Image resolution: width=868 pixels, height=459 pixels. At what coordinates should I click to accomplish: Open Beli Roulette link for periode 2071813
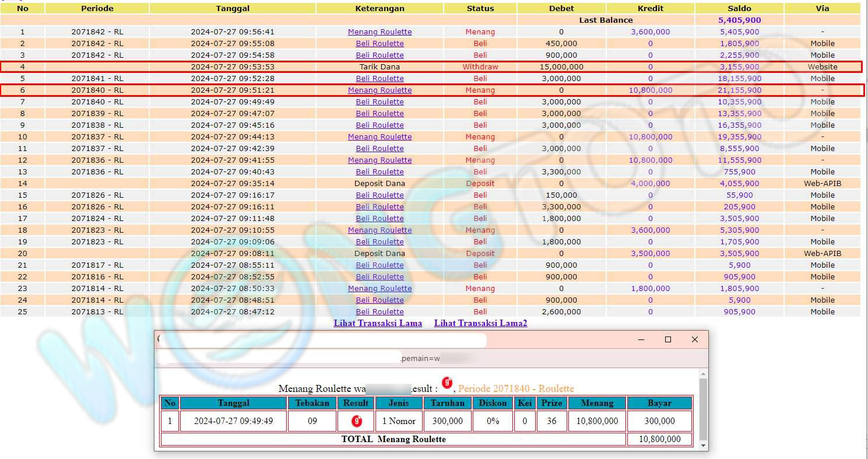[379, 312]
